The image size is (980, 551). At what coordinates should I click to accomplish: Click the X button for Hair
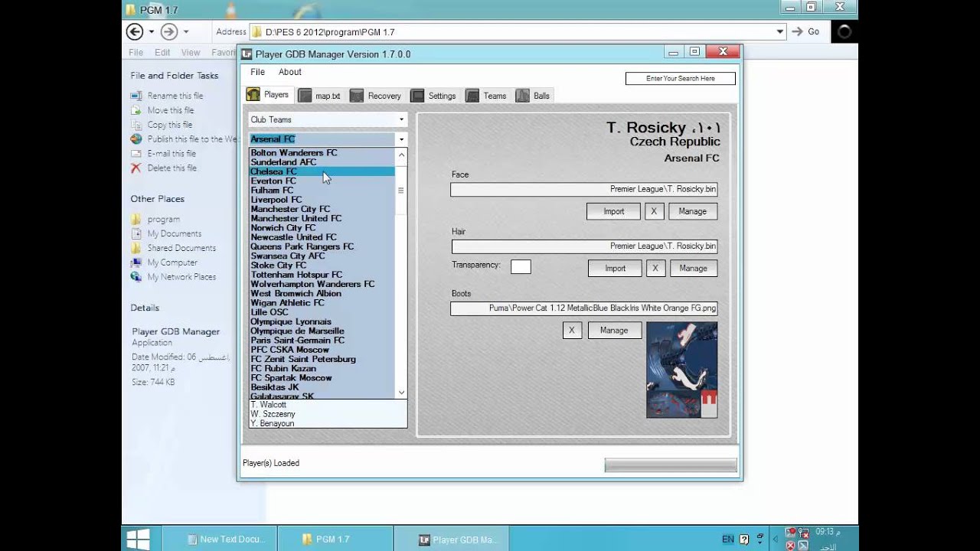(x=655, y=269)
